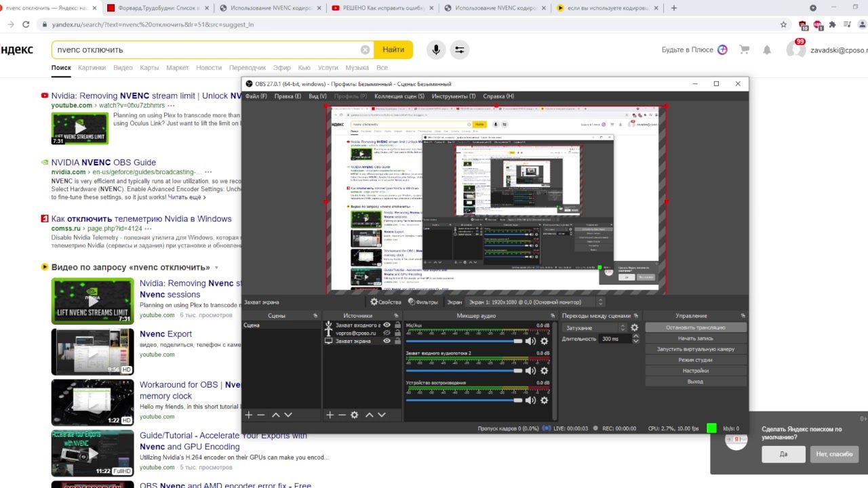Mute the Mic/Aux speaker icon
Screen dimensions: 868x488
coord(530,342)
